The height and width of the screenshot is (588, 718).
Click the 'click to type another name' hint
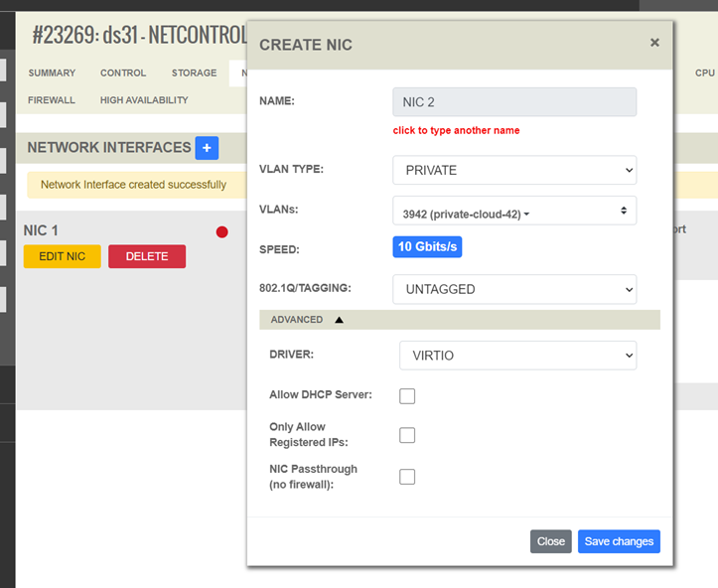click(456, 130)
